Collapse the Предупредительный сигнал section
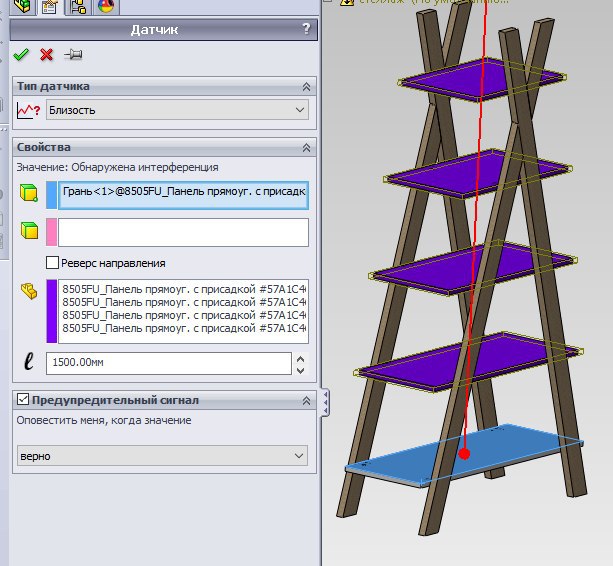This screenshot has height=566, width=613. pyautogui.click(x=306, y=400)
